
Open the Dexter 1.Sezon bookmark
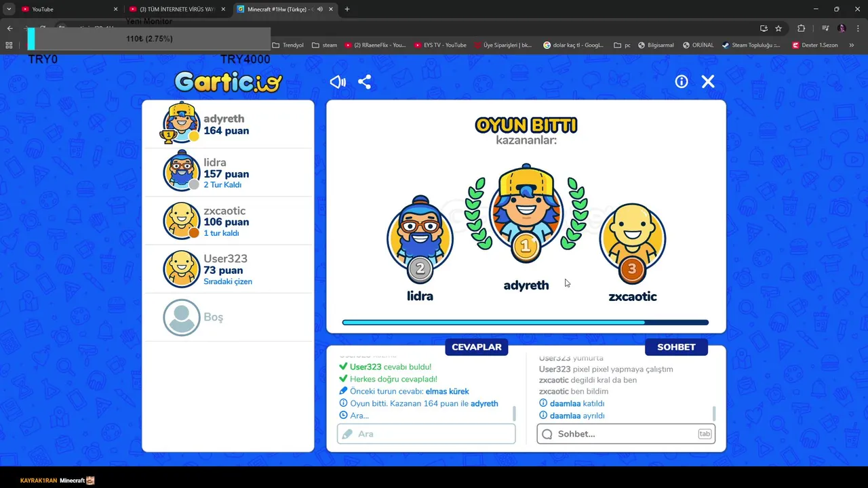point(814,45)
